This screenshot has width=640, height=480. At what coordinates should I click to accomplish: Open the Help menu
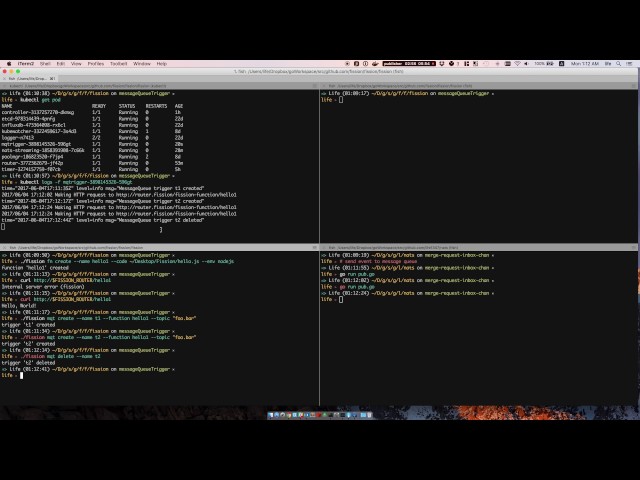pyautogui.click(x=162, y=64)
